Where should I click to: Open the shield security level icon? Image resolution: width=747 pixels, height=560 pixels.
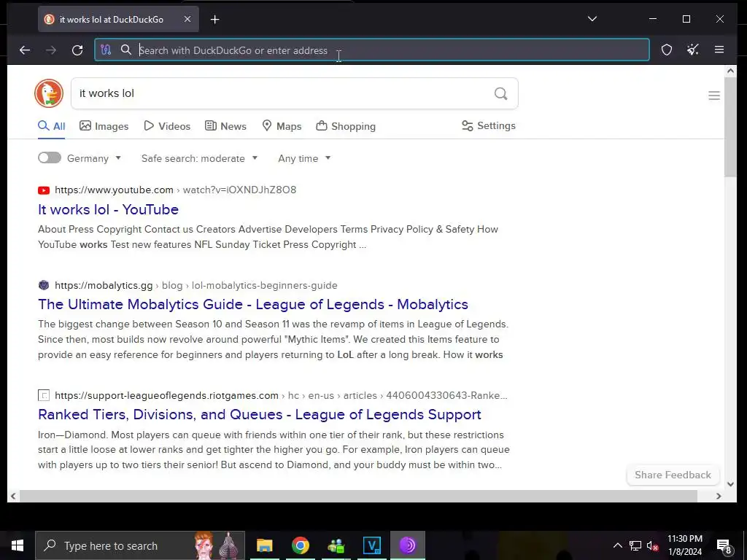pyautogui.click(x=667, y=50)
